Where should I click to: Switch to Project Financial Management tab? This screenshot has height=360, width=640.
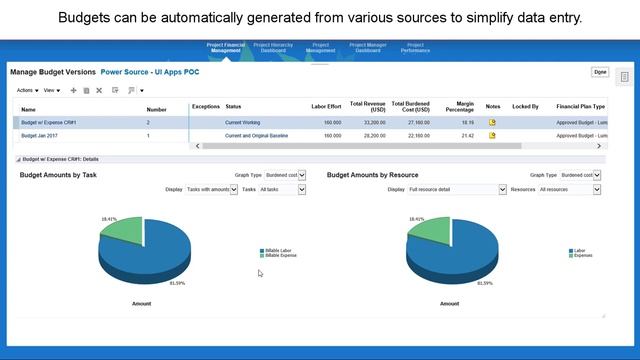226,48
